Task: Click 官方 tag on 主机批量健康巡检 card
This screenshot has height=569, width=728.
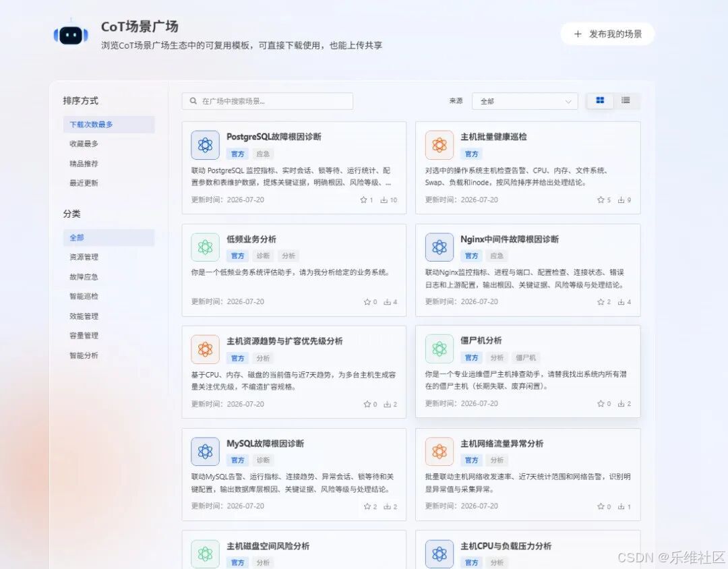Action: (471, 154)
